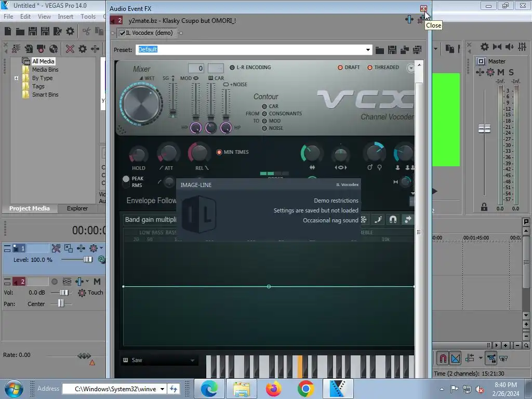
Task: Select Contour NOISE radio option
Action: point(264,128)
